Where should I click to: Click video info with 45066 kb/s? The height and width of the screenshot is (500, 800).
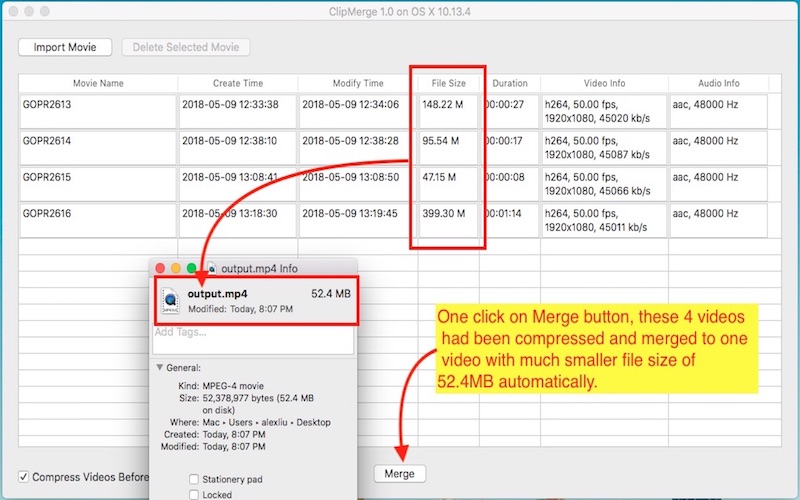click(605, 184)
